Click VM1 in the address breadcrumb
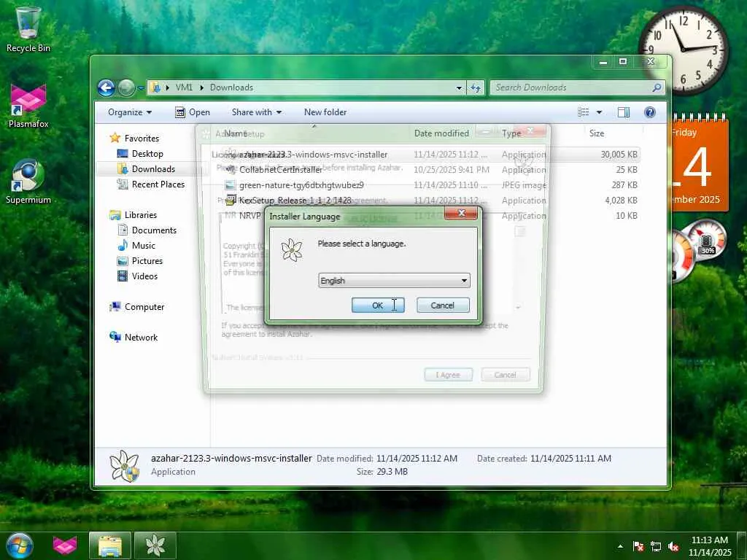747x560 pixels. click(184, 87)
